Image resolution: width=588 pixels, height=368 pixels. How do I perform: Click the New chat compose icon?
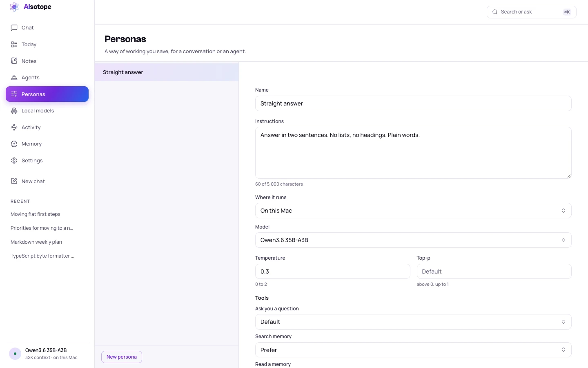[x=14, y=181]
